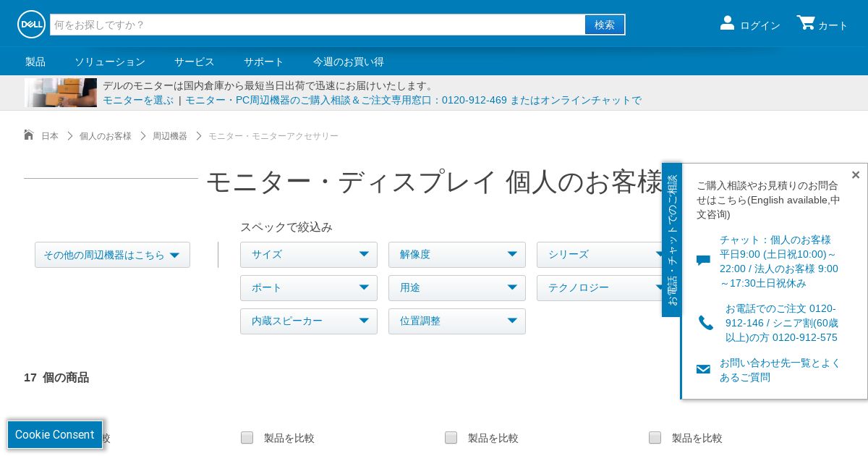The height and width of the screenshot is (456, 868).
Task: Expand the ポート filter dropdown
Action: tap(309, 288)
